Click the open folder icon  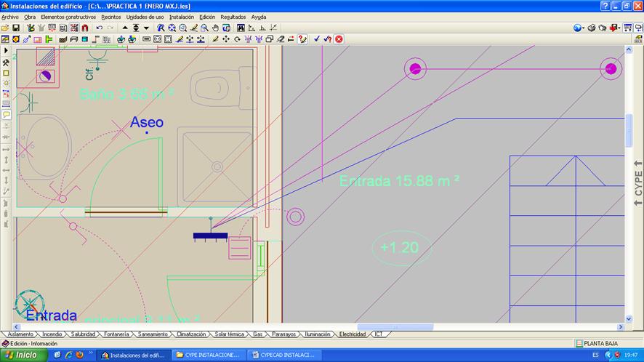[5, 28]
